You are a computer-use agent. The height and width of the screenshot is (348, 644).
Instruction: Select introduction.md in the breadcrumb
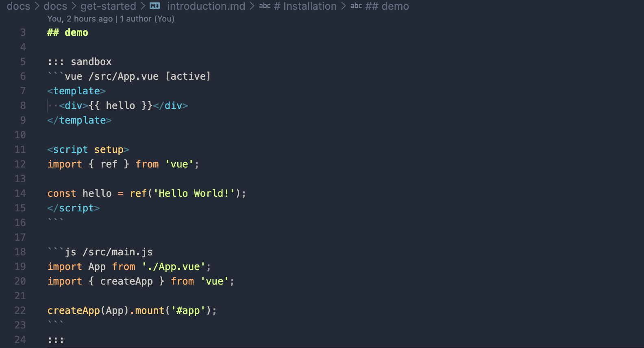tap(206, 6)
